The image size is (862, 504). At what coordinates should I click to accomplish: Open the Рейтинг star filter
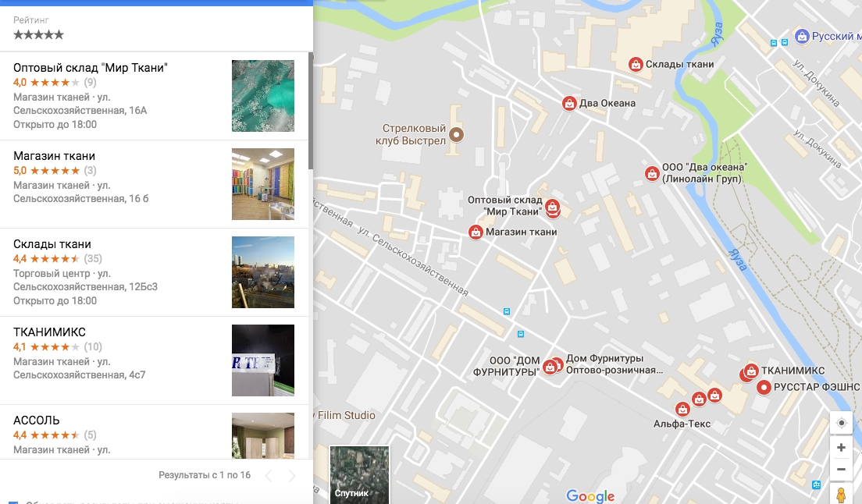click(38, 34)
